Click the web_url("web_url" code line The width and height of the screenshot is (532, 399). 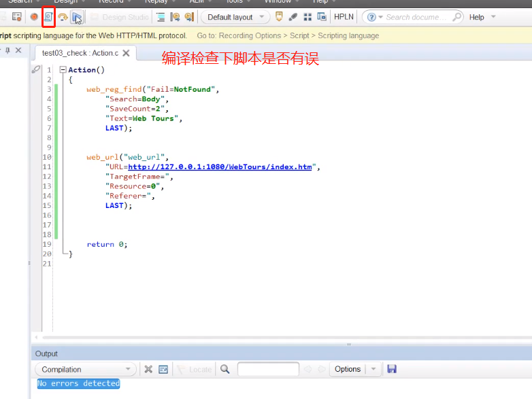pyautogui.click(x=127, y=157)
